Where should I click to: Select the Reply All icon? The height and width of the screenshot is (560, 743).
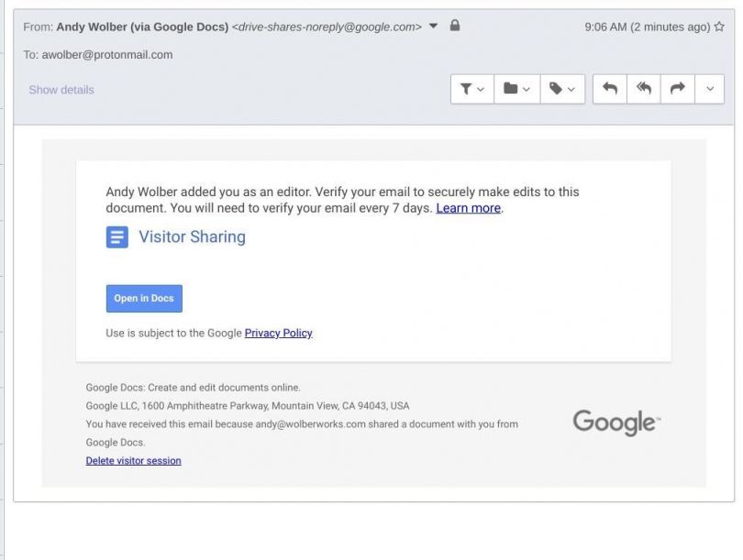644,88
